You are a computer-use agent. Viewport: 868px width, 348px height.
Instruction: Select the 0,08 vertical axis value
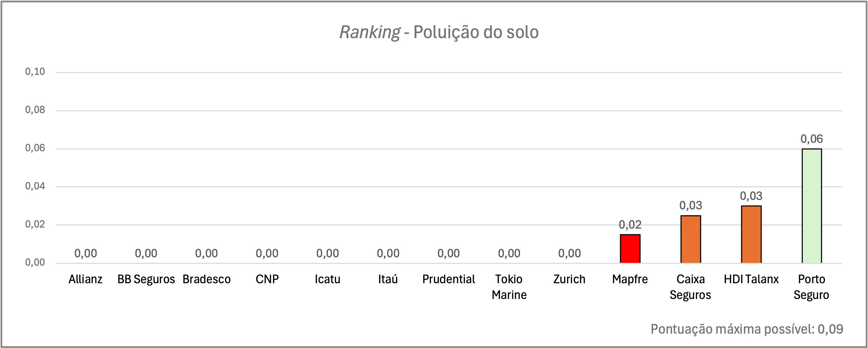coord(35,110)
